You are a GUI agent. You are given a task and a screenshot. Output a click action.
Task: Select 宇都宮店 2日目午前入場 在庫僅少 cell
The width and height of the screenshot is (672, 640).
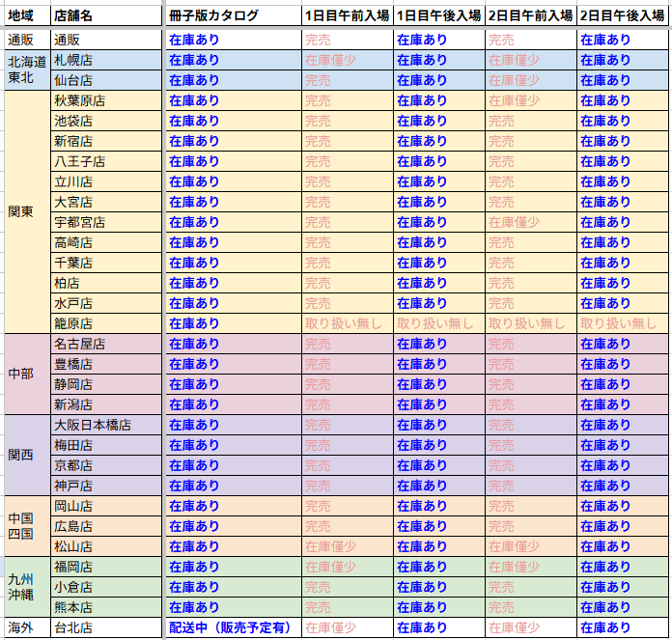tap(531, 222)
